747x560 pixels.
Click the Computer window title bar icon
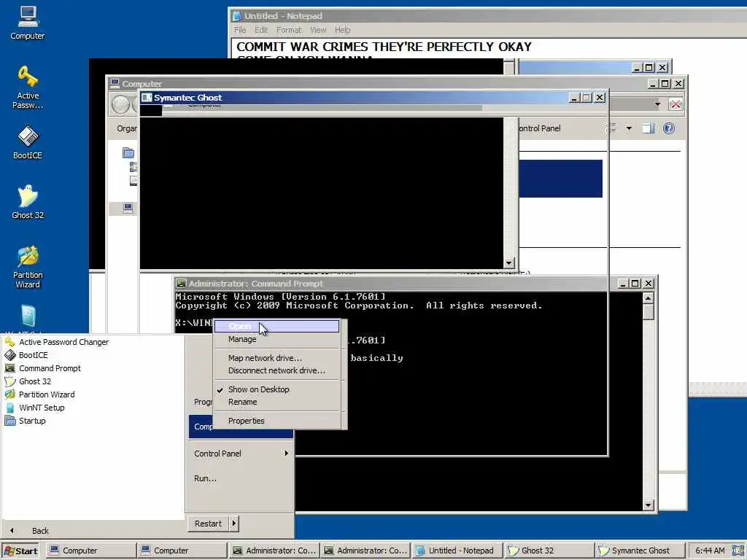[x=115, y=83]
